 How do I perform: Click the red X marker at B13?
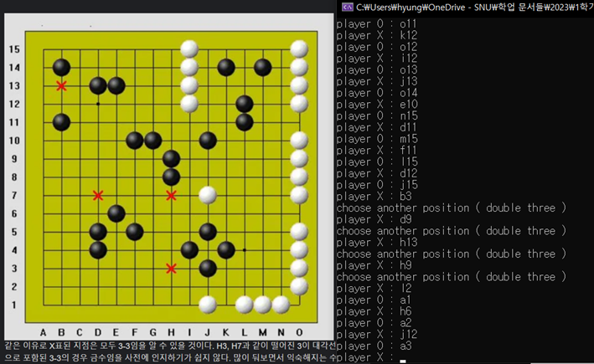[61, 86]
